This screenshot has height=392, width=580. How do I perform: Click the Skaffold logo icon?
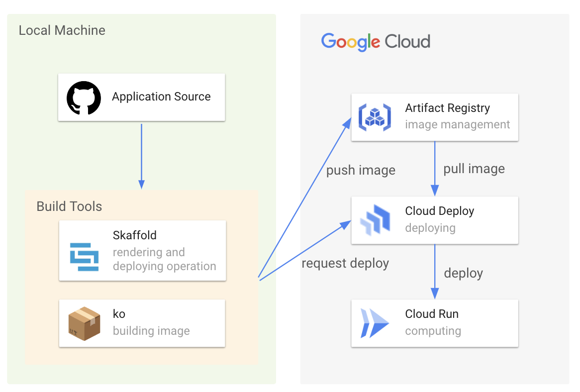click(85, 257)
